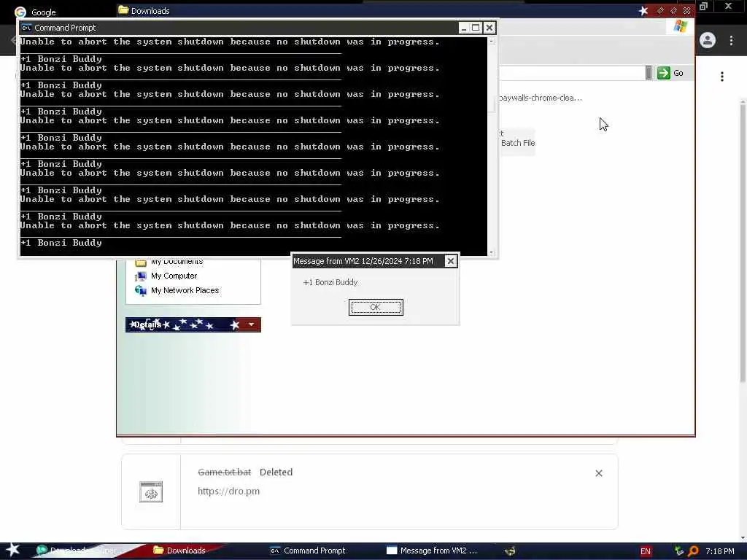Viewport: 747px width, 560px height.
Task: Dismiss the Game.txt.bat deleted entry
Action: tap(599, 472)
